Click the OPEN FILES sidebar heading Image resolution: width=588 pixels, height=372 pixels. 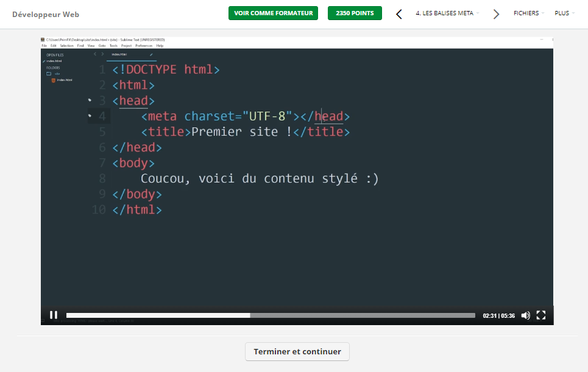[x=55, y=55]
